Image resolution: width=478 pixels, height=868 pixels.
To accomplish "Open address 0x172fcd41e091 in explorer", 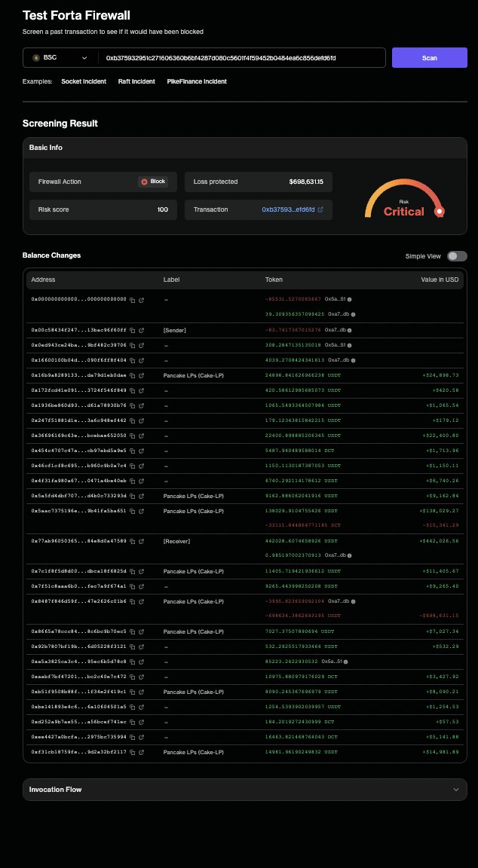I will click(x=141, y=390).
